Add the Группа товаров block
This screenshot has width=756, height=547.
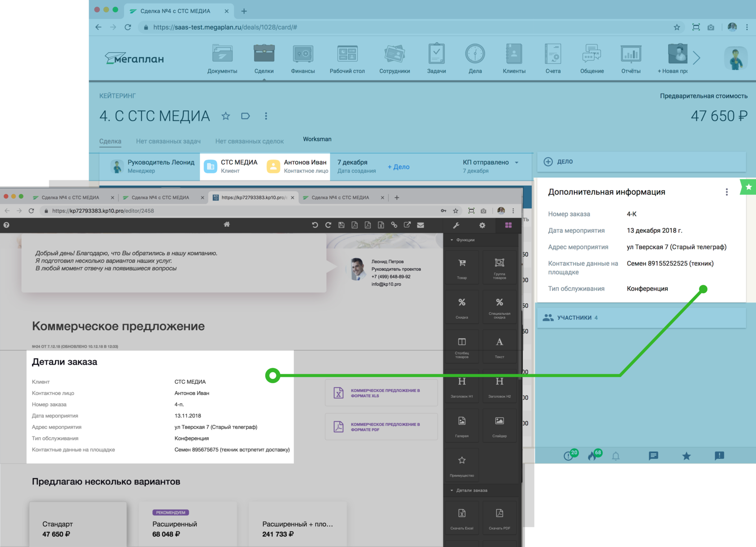(499, 268)
